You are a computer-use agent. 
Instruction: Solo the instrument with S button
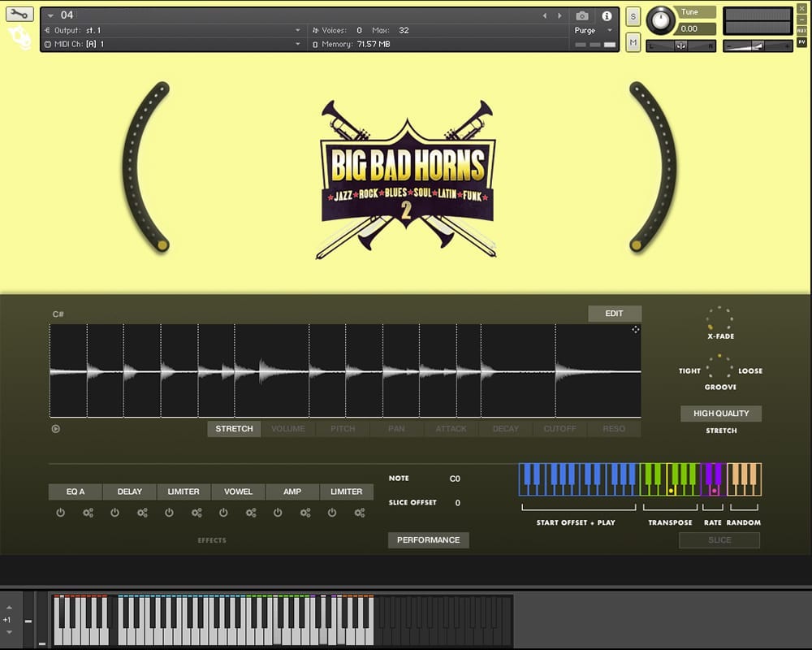click(x=633, y=18)
